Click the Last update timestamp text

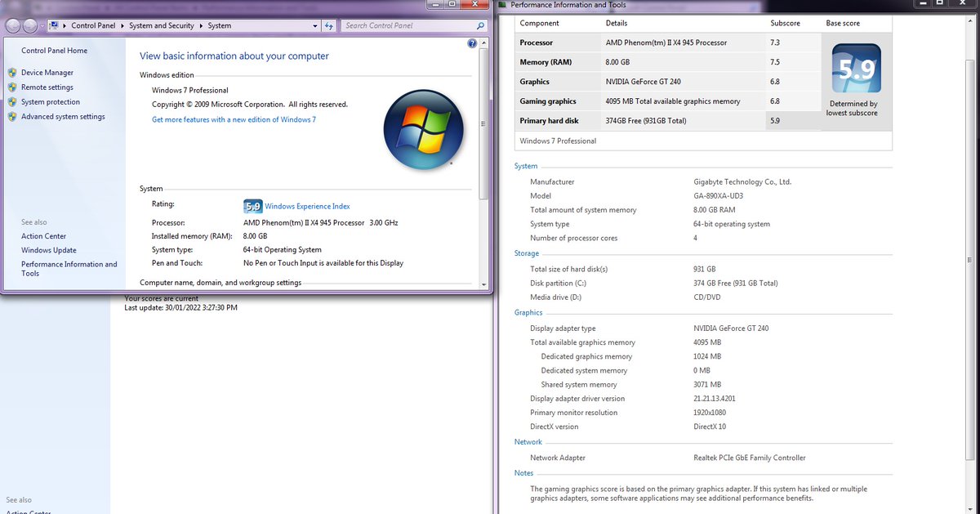pos(180,308)
